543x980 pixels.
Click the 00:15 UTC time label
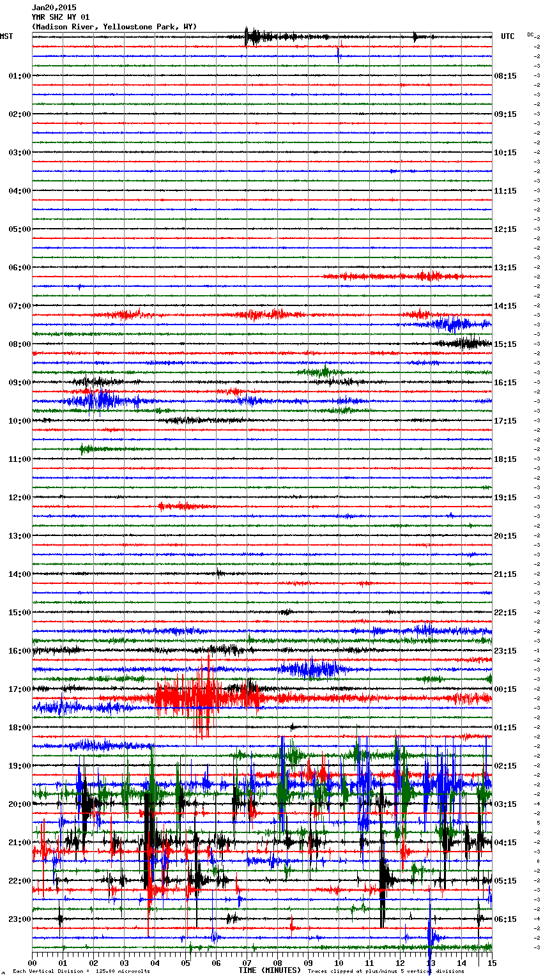click(505, 689)
